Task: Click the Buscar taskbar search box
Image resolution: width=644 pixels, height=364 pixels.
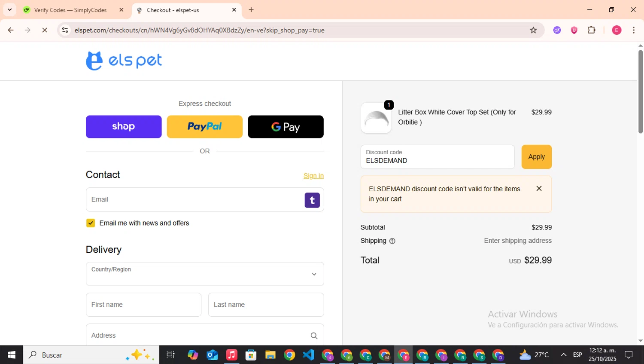Action: point(91,355)
